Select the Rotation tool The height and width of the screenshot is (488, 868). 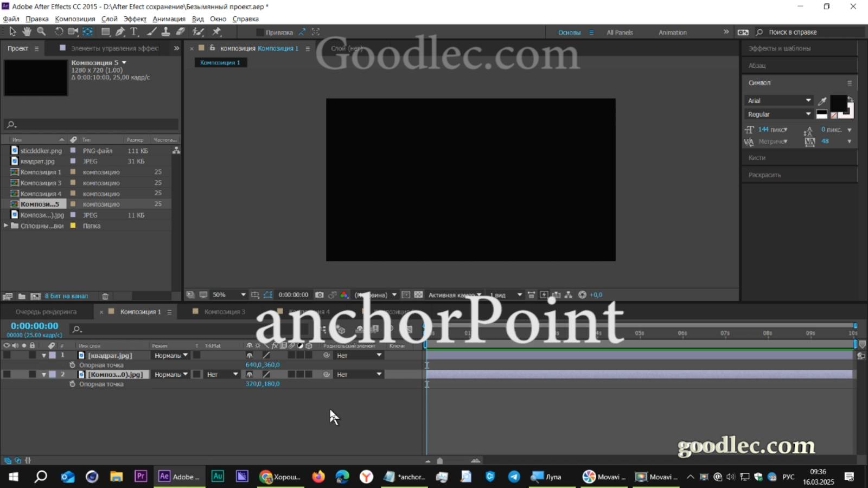coord(59,32)
